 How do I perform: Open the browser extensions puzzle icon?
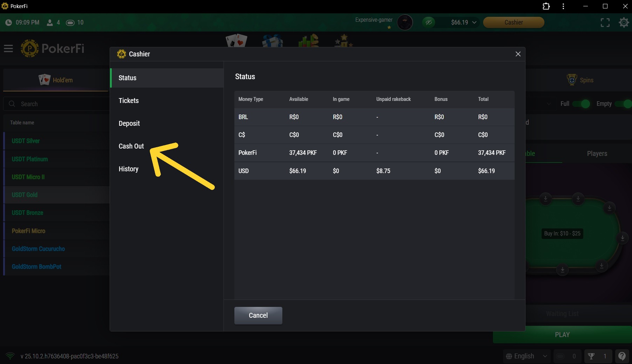coord(546,6)
